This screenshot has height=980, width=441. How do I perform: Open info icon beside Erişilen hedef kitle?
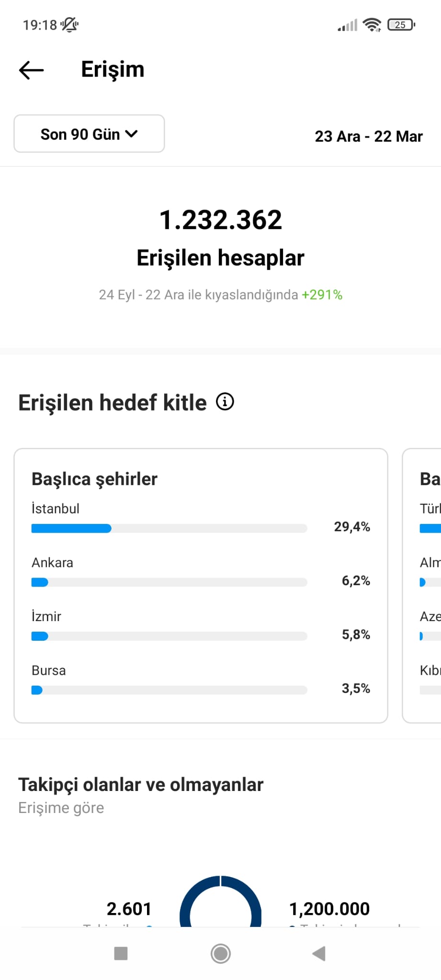(225, 401)
